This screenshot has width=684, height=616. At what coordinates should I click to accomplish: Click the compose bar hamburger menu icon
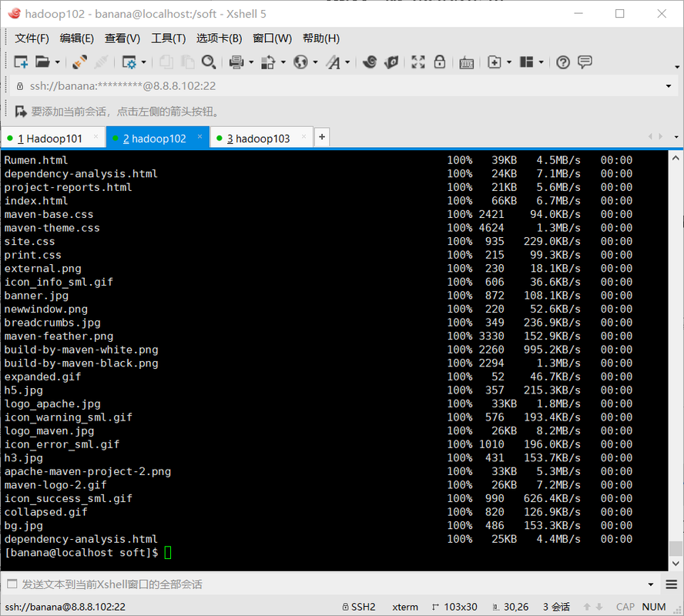672,584
